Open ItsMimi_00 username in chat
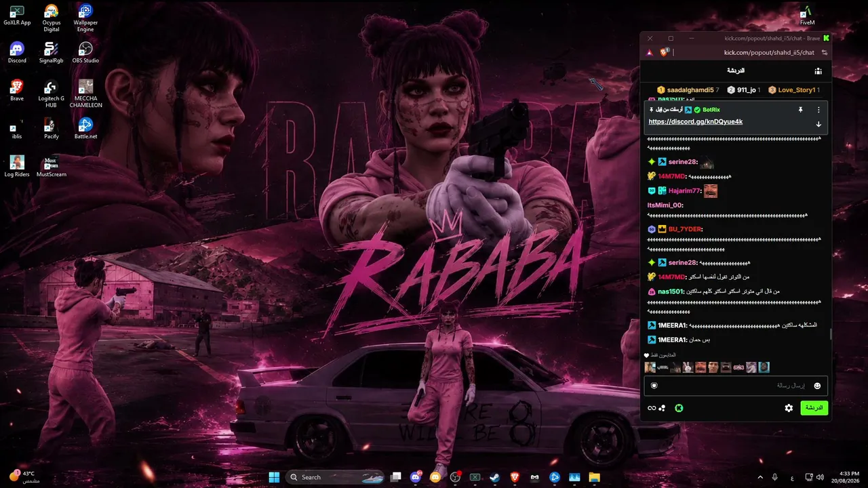Image resolution: width=868 pixels, height=488 pixels. tap(665, 205)
